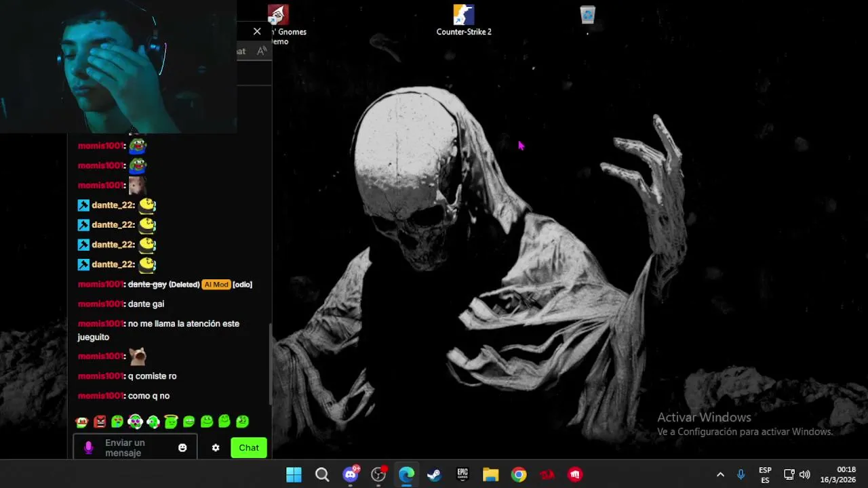Click the moderator badge on first dantte_22 message
This screenshot has height=488, width=868.
pos(83,205)
